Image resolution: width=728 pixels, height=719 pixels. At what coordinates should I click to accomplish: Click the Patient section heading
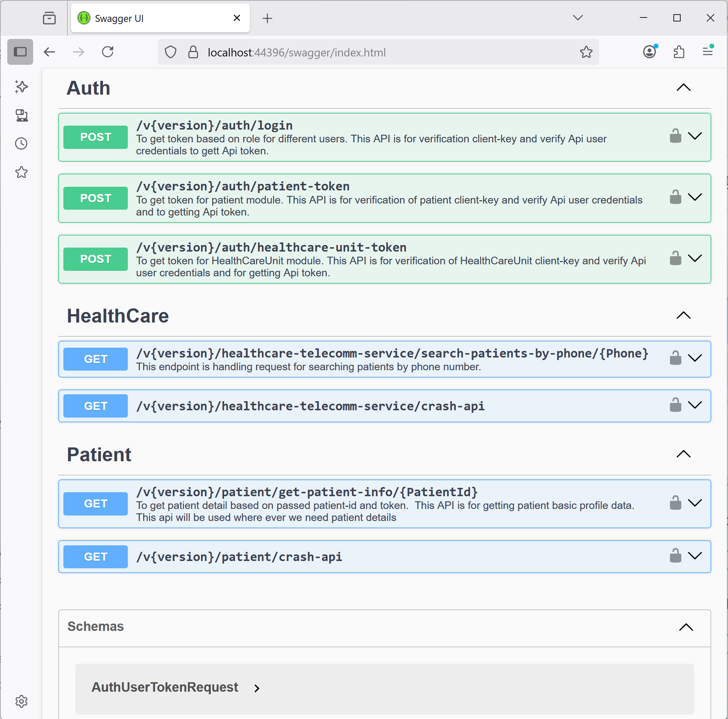point(99,455)
